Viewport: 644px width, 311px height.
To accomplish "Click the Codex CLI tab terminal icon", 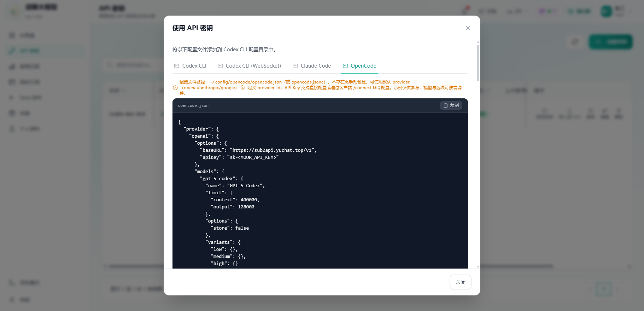I will [177, 66].
